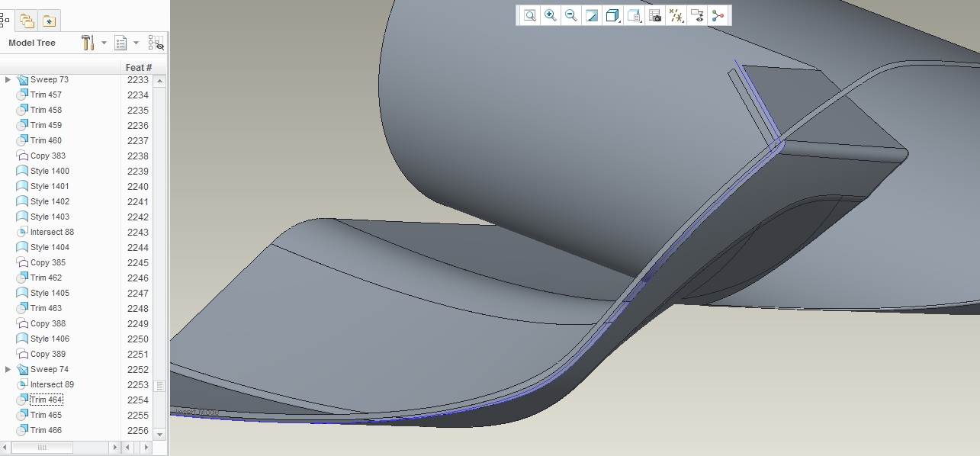Expand the Show list dropdown arrow
The height and width of the screenshot is (456, 980).
136,43
